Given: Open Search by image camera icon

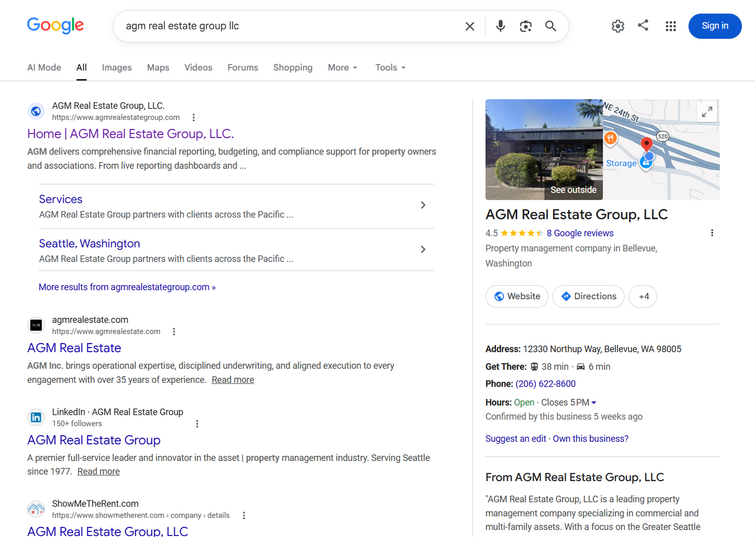Looking at the screenshot, I should click(525, 26).
